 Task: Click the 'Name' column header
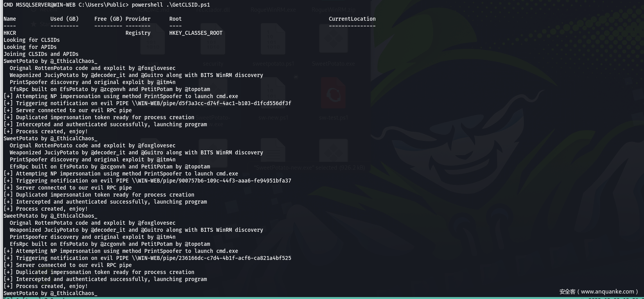(10, 19)
